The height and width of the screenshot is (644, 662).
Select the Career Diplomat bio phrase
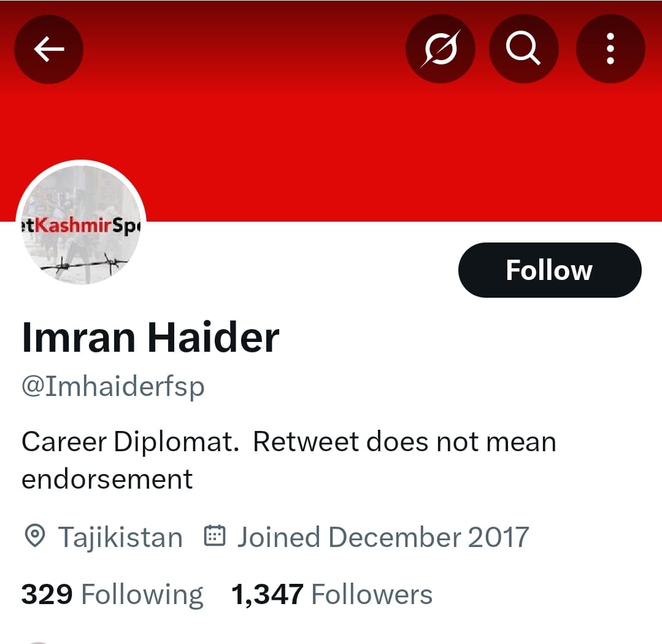pyautogui.click(x=131, y=443)
